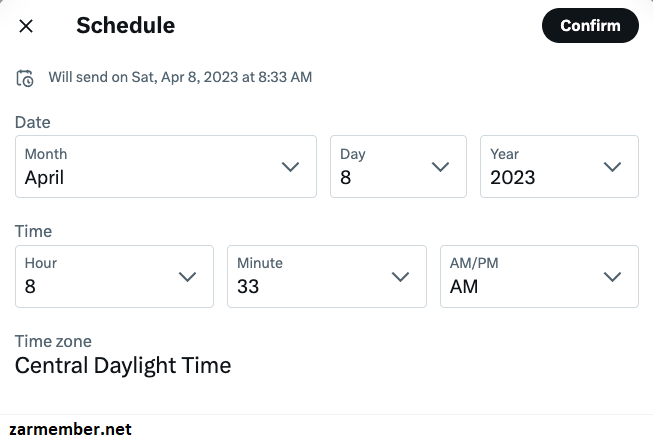The height and width of the screenshot is (445, 653).
Task: Confirm the scheduled send time
Action: point(590,25)
